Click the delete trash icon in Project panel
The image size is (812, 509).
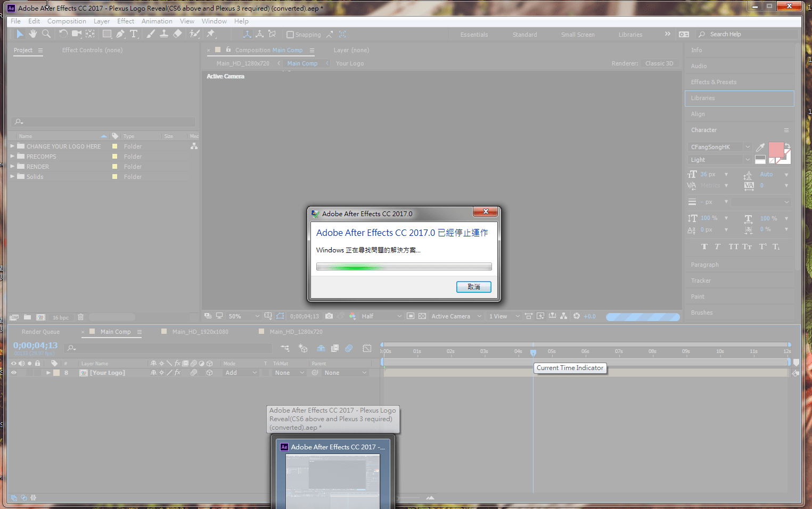click(81, 317)
